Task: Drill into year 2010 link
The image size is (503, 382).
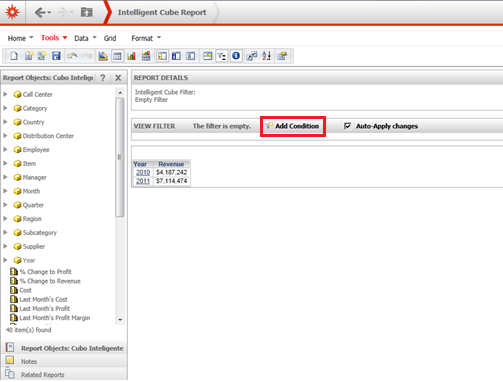Action: coord(143,172)
